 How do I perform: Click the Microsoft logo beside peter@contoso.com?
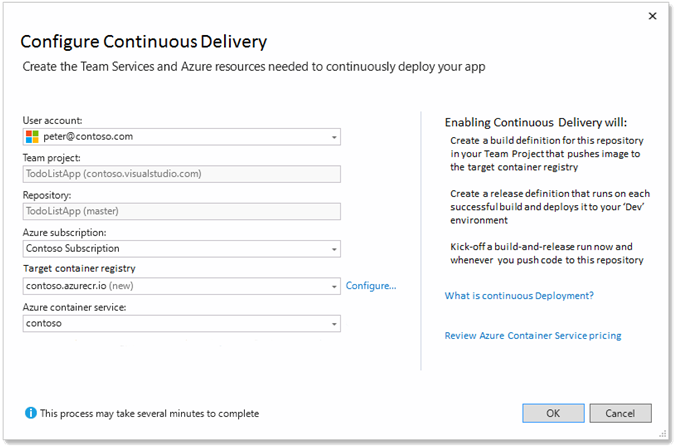(x=32, y=137)
